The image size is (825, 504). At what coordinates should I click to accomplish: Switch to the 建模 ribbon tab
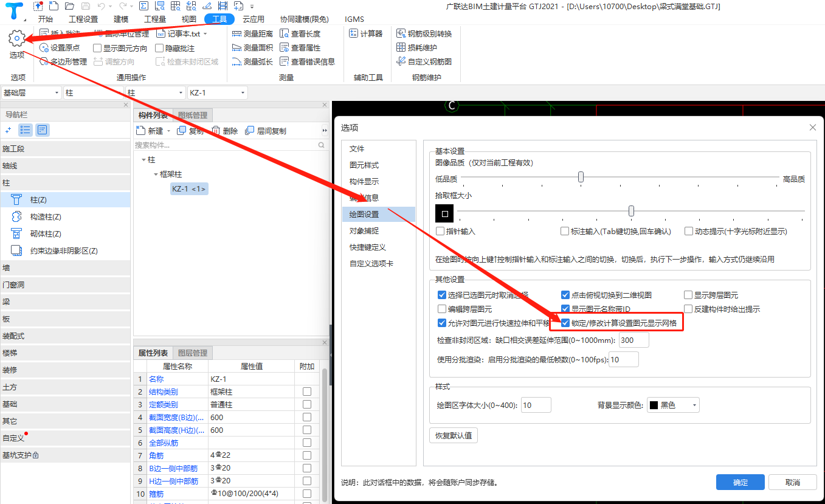tap(121, 19)
